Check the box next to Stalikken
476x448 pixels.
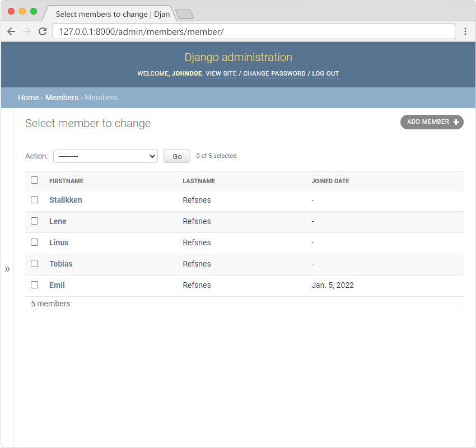click(34, 199)
